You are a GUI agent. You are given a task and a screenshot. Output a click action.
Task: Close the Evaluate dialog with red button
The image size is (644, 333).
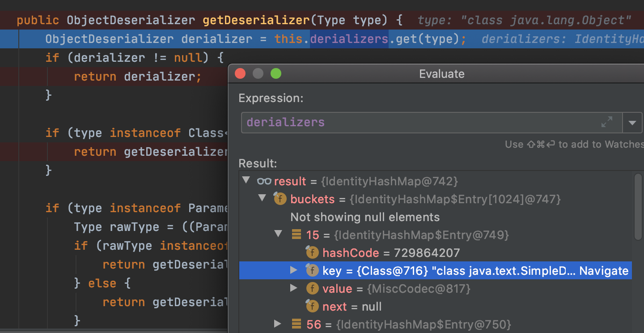tap(240, 73)
